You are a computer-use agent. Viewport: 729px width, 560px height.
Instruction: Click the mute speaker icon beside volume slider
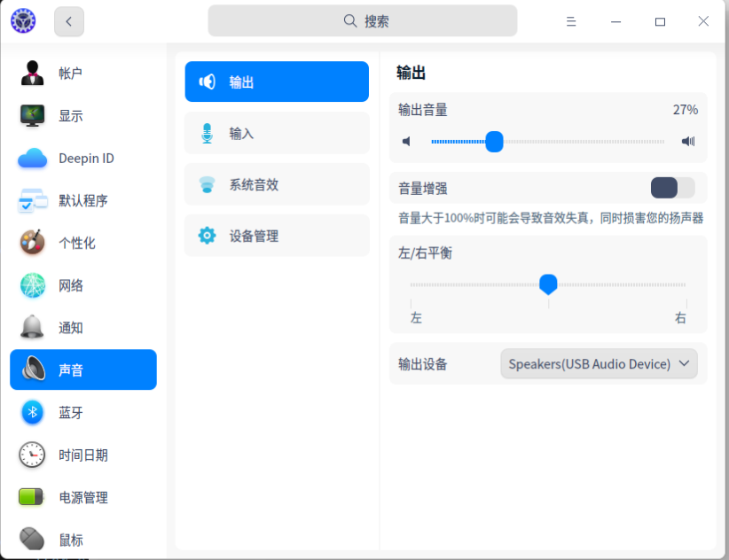pos(406,141)
